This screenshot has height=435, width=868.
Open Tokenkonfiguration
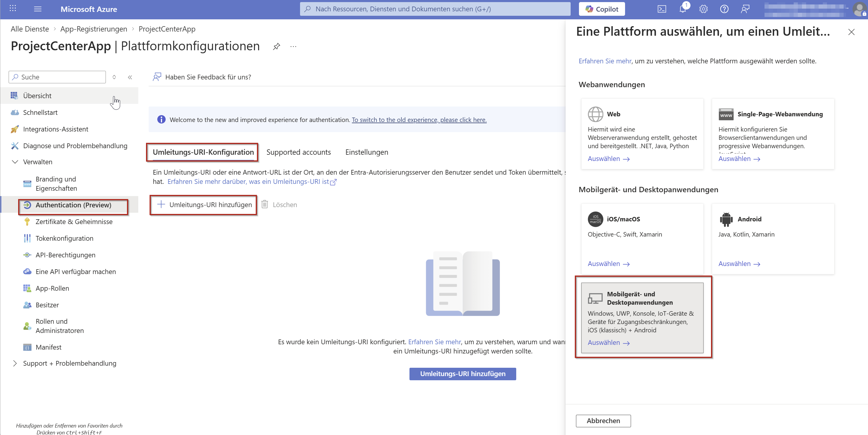pos(69,238)
